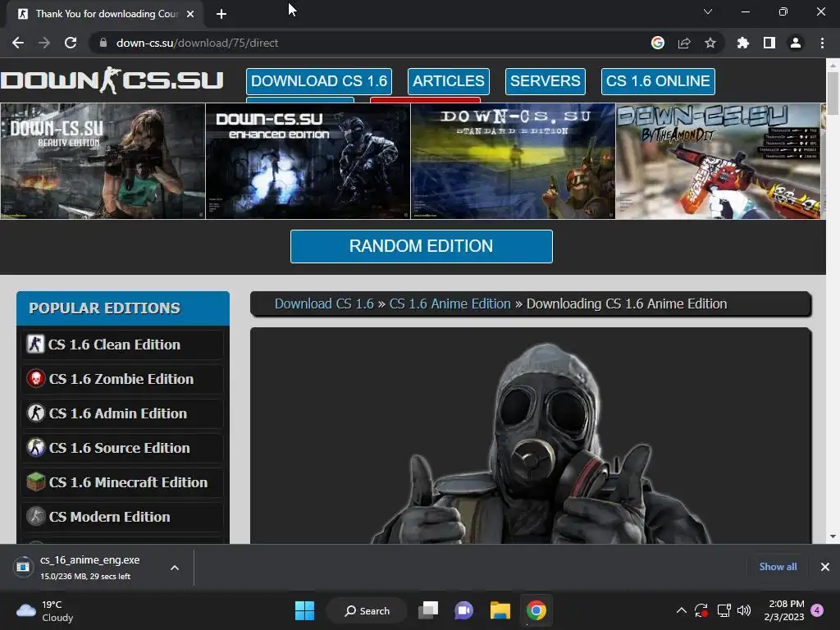The height and width of the screenshot is (630, 840).
Task: Close the 'Thank You for downloading' tab
Action: coord(190,14)
